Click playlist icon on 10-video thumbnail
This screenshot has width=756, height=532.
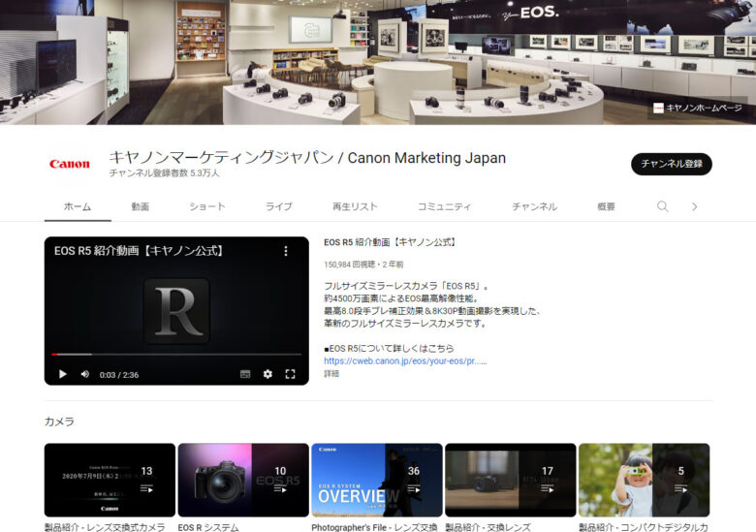point(280,488)
